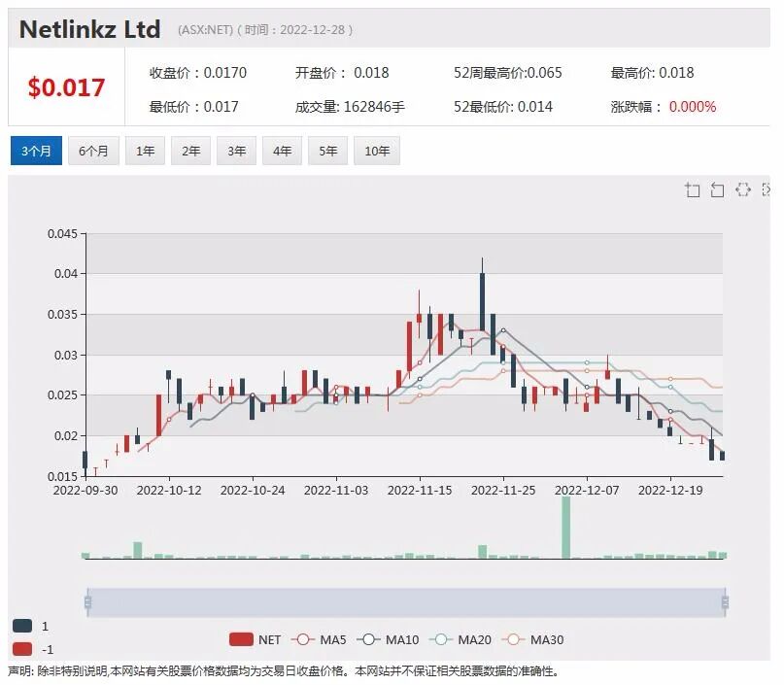784x685 pixels.
Task: Click the (ASX:NET) ticker text
Action: 206,30
